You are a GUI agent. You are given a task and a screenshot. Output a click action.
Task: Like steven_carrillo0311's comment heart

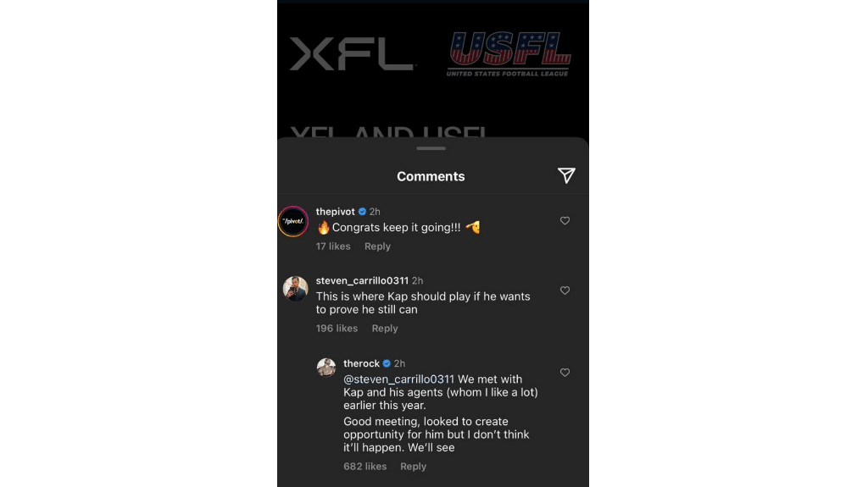(x=565, y=290)
